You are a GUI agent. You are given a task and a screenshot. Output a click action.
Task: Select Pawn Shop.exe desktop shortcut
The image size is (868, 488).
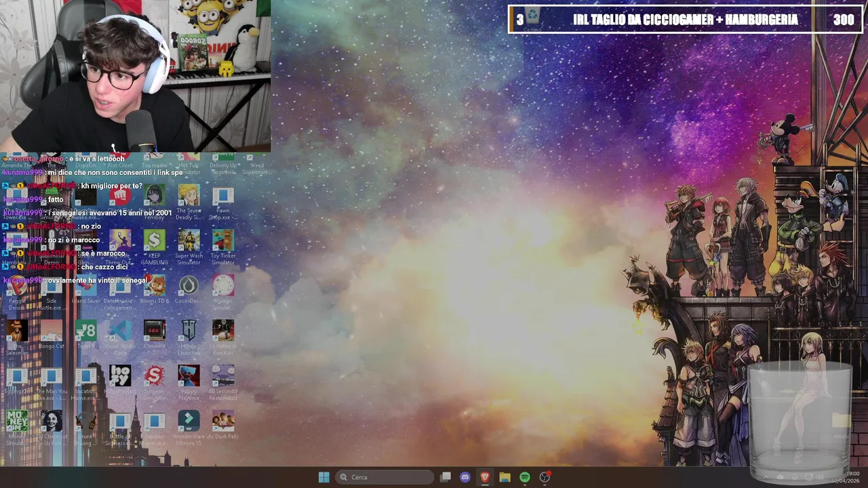click(223, 203)
